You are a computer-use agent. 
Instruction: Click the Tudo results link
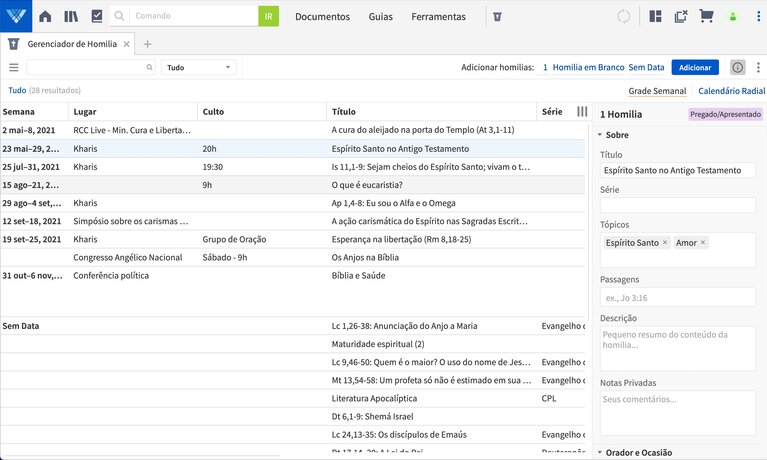[17, 90]
